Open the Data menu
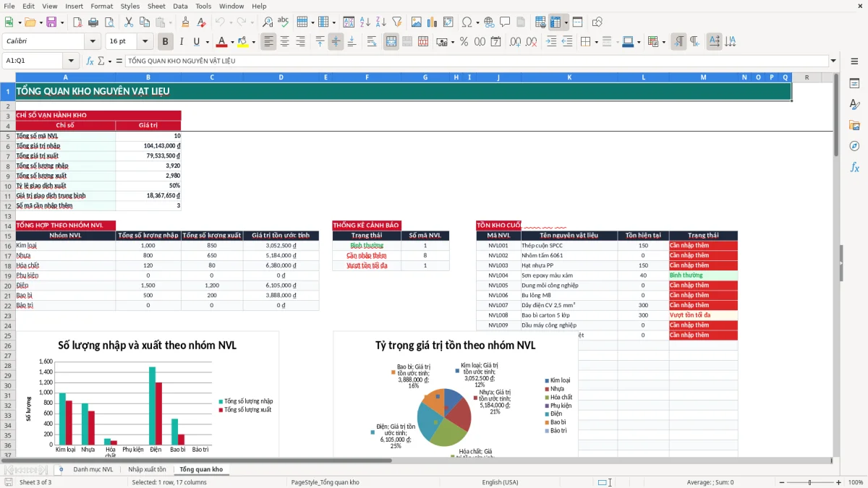This screenshot has width=868, height=488. click(x=180, y=6)
